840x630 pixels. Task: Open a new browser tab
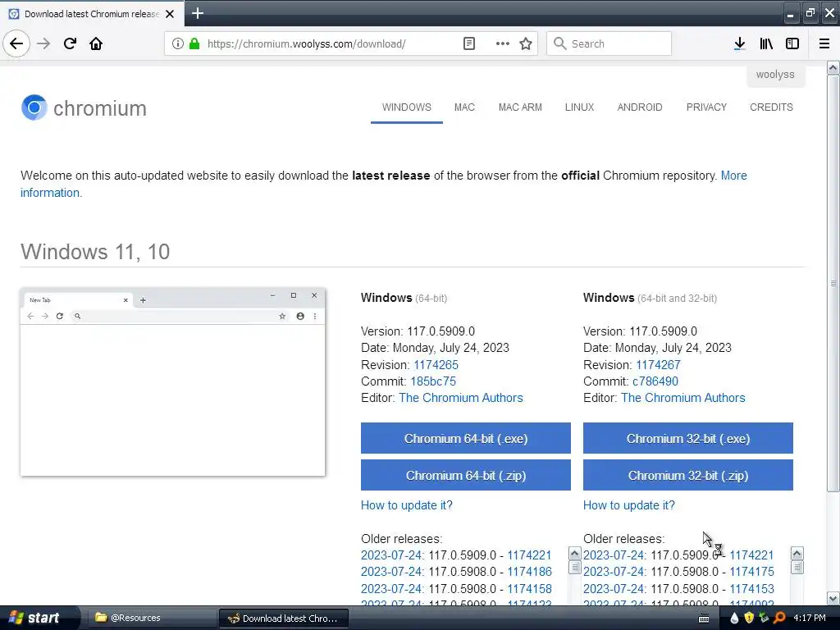197,13
